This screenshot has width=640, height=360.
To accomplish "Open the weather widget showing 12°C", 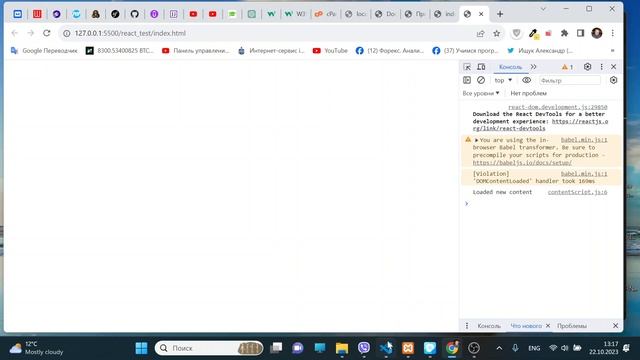I will point(36,348).
